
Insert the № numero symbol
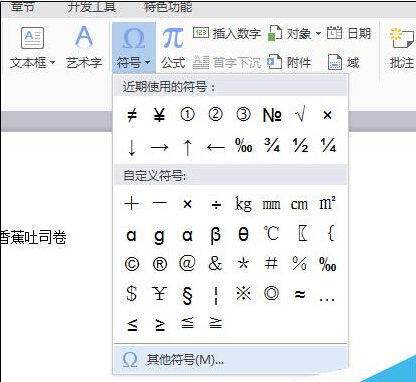pyautogui.click(x=272, y=115)
